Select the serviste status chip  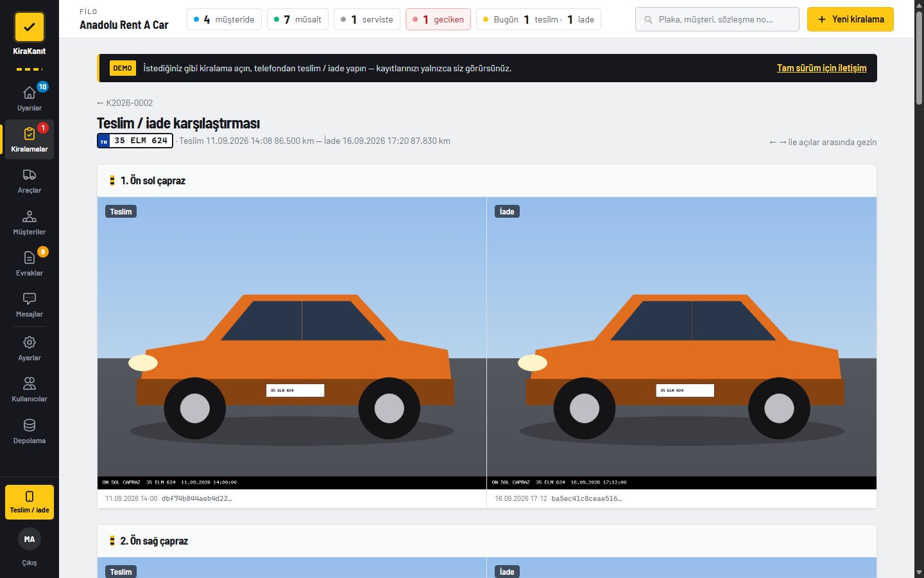pyautogui.click(x=367, y=19)
